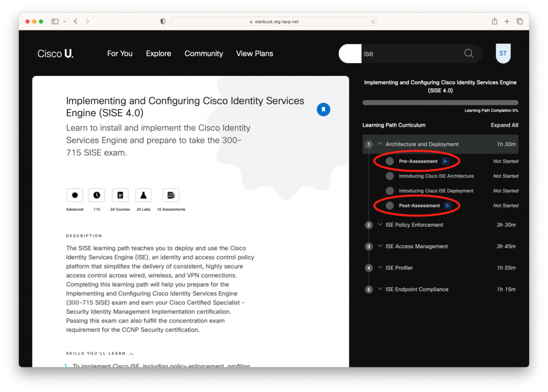548x392 pixels.
Task: Click the Learning Path Completion progress bar
Action: tap(440, 102)
